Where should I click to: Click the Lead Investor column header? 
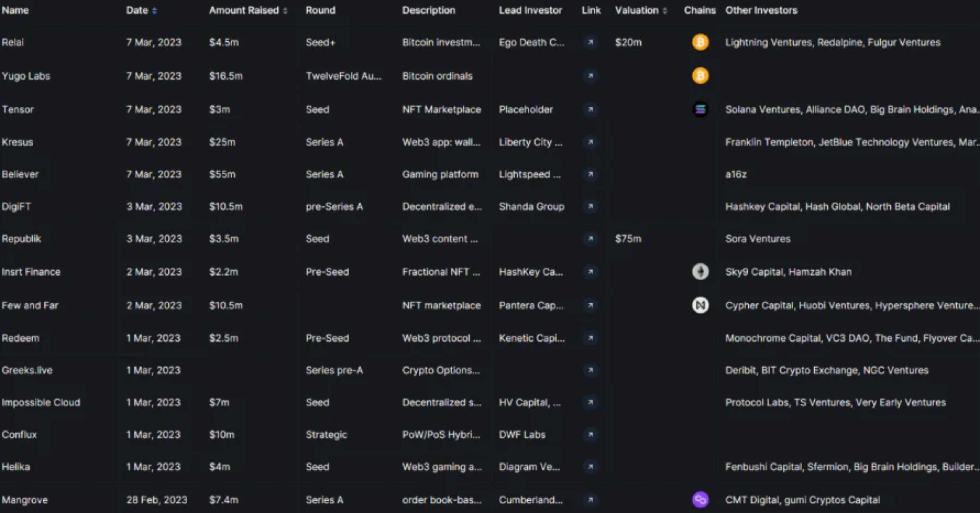[530, 10]
